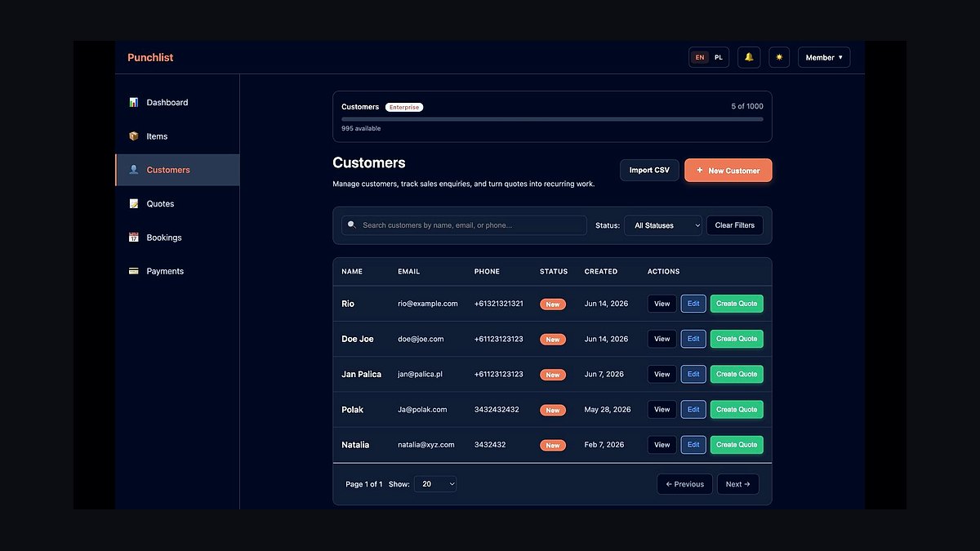Create Quote for Polak
Screen dimensions: 980x551
pyautogui.click(x=737, y=410)
